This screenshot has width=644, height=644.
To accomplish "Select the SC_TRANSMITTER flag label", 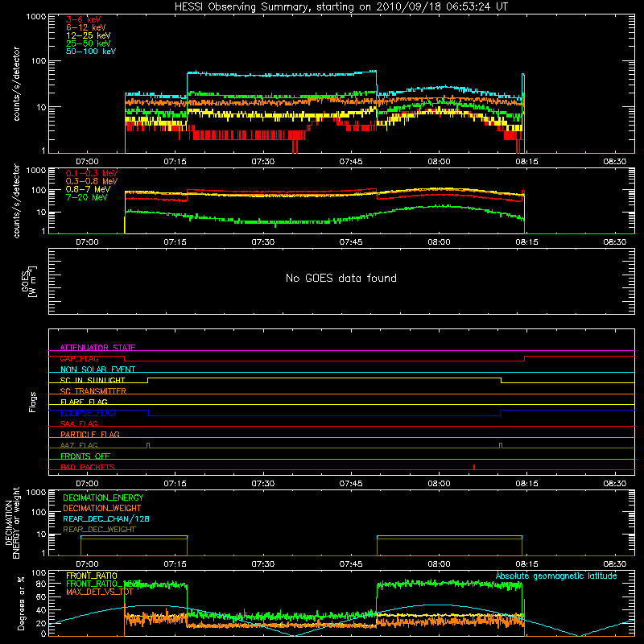I will pyautogui.click(x=93, y=391).
